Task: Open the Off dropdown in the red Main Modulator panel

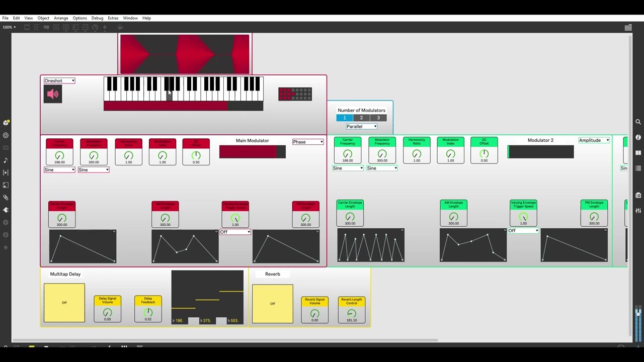Action: (x=235, y=232)
